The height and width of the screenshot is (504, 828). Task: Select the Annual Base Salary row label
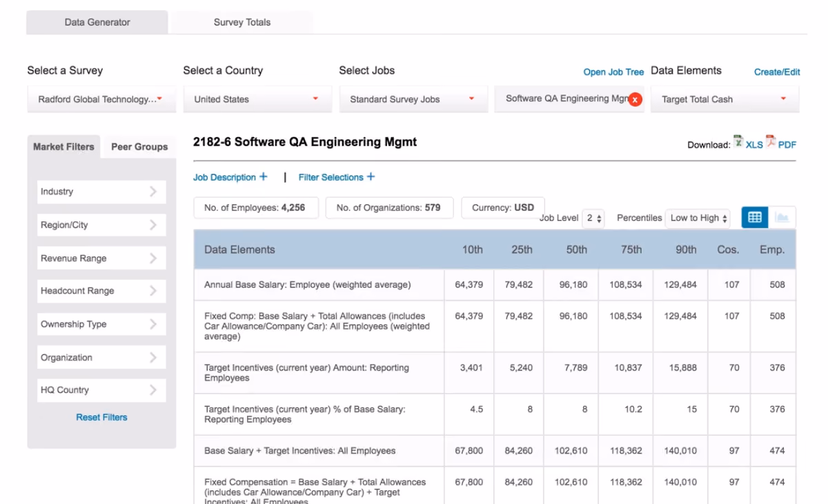pos(307,285)
